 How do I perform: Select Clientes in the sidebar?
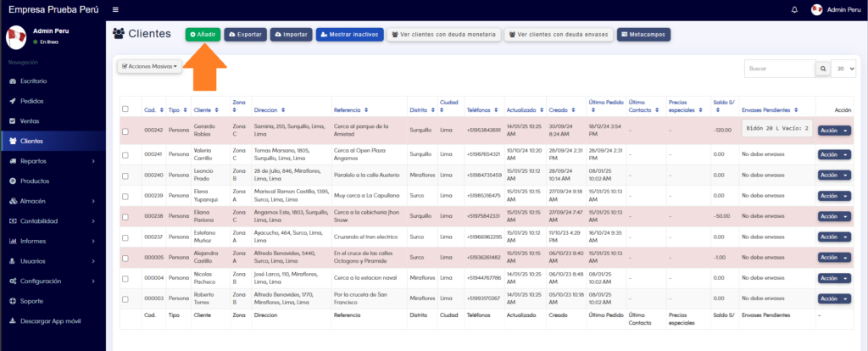[53, 141]
